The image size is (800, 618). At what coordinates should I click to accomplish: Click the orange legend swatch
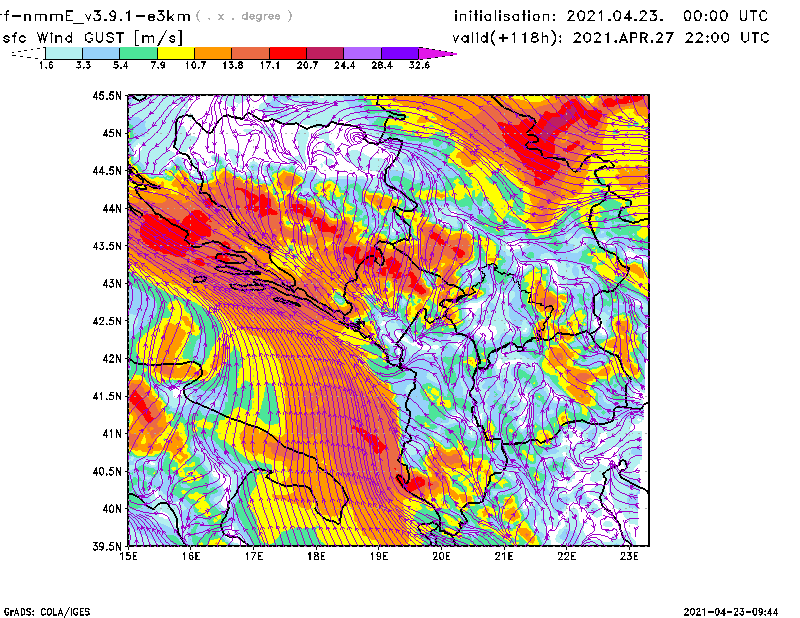pos(213,53)
